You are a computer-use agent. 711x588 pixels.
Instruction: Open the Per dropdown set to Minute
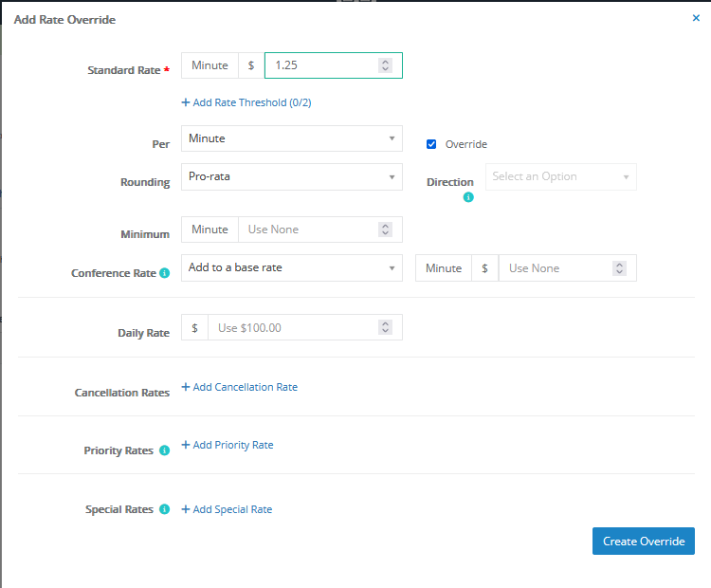point(291,138)
